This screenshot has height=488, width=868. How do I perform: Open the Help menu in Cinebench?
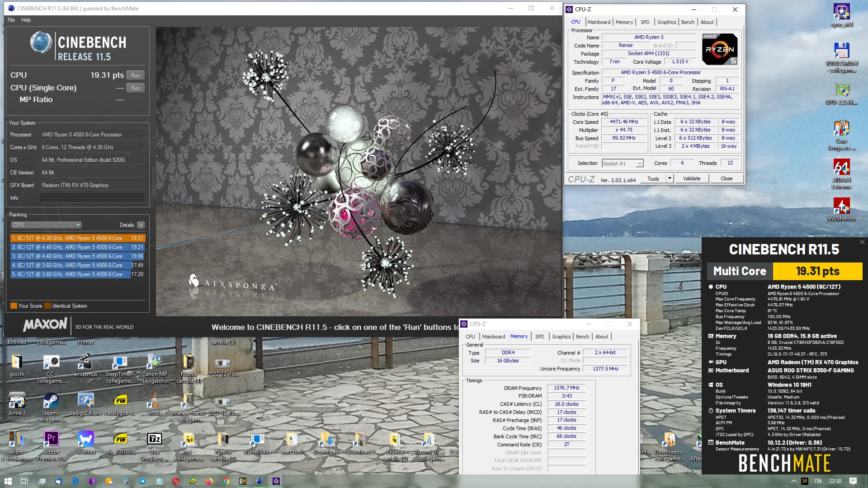coord(26,20)
